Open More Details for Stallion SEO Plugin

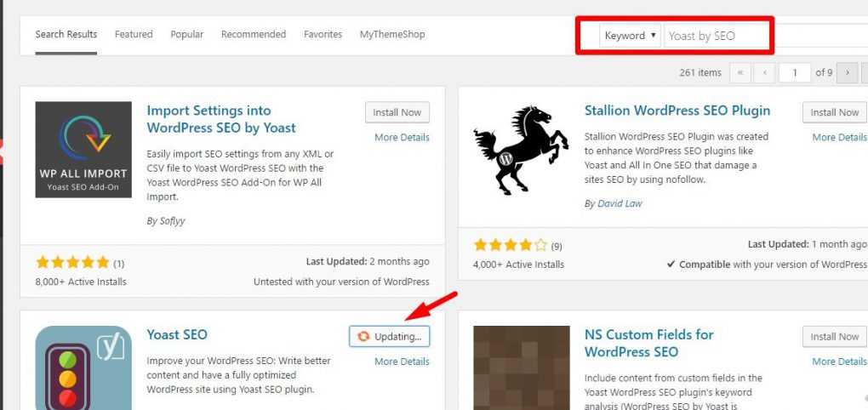839,137
